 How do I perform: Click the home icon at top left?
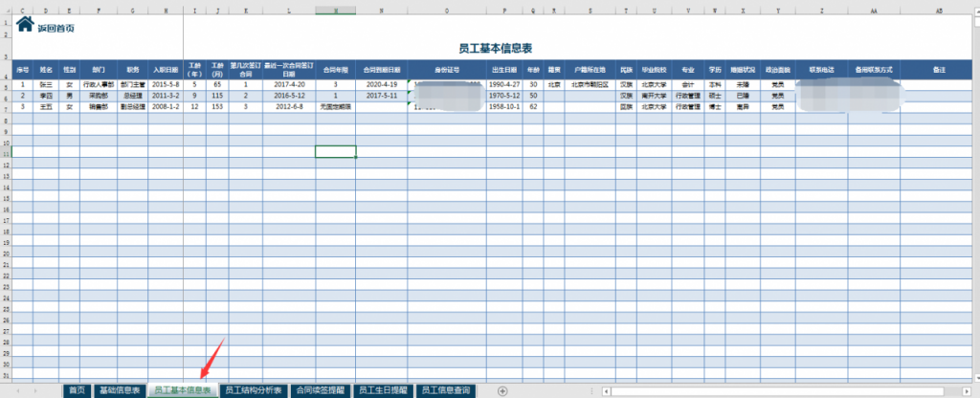23,25
